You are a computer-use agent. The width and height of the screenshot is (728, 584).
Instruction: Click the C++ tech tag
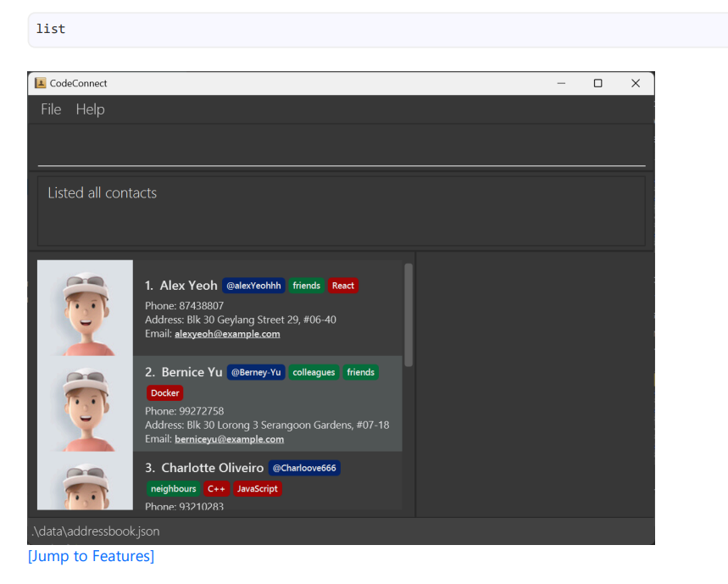tap(216, 489)
